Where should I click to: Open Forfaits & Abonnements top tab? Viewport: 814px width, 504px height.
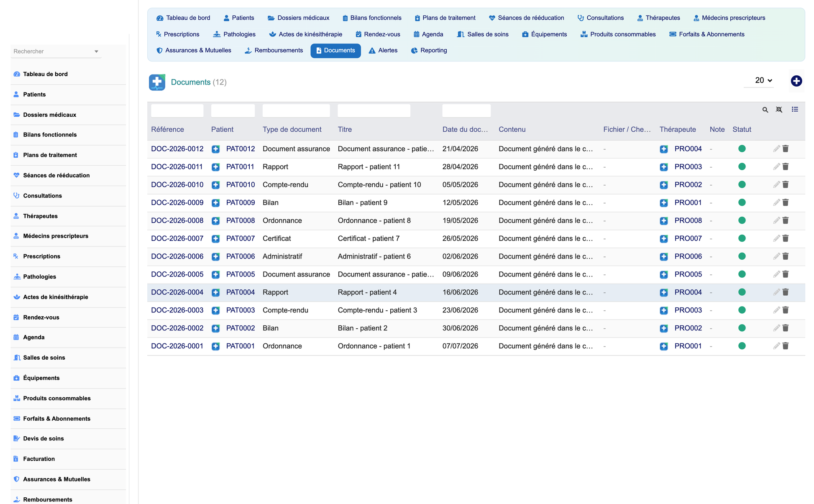[x=706, y=34]
